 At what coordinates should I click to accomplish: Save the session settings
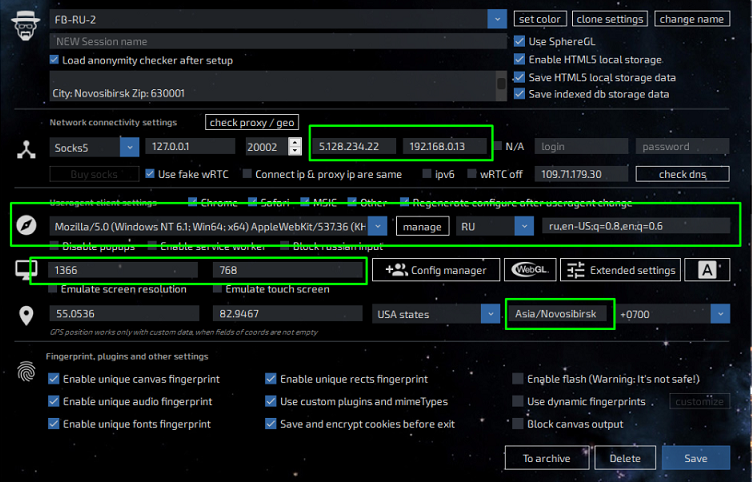(696, 458)
